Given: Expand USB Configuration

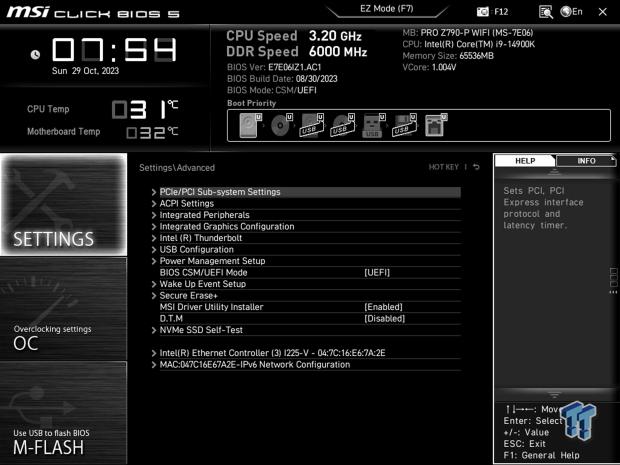Looking at the screenshot, I should 306,250.
